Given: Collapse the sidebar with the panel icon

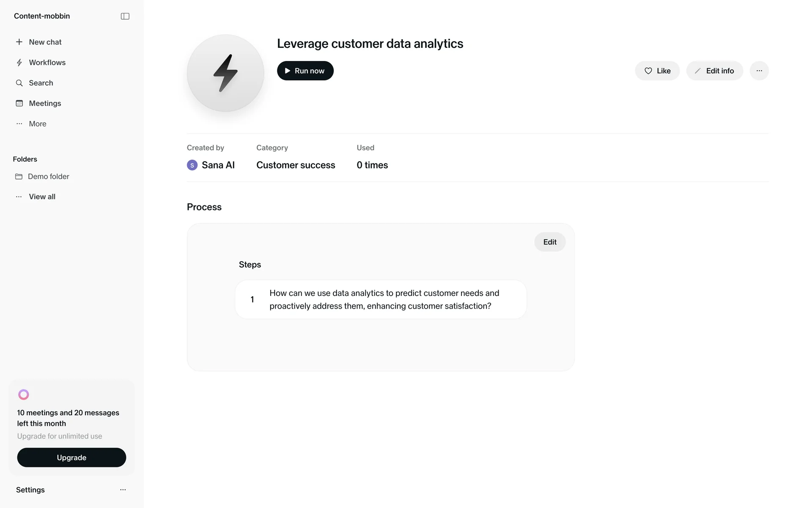Looking at the screenshot, I should point(125,16).
